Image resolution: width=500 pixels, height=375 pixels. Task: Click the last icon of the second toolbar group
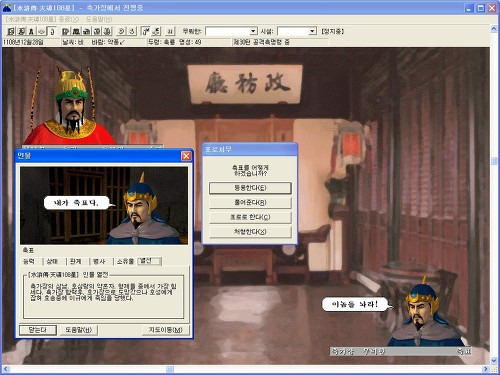click(x=107, y=31)
